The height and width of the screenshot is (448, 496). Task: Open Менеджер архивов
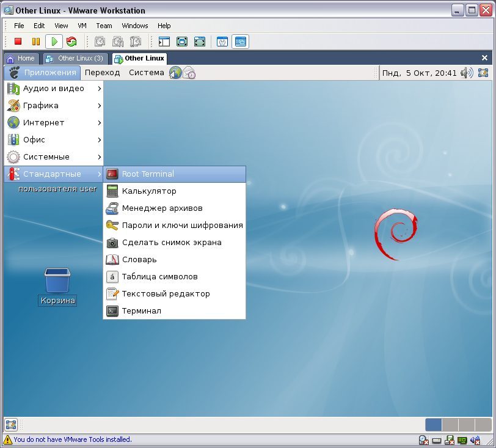pyautogui.click(x=175, y=208)
